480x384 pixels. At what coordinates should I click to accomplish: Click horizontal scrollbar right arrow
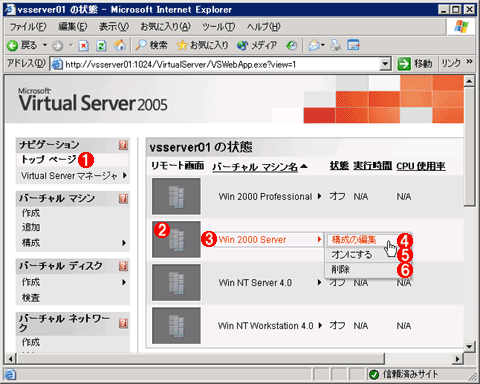point(457,359)
